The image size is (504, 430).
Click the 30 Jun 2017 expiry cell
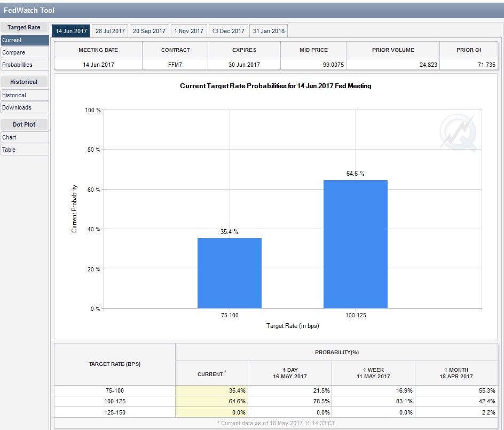pyautogui.click(x=245, y=65)
